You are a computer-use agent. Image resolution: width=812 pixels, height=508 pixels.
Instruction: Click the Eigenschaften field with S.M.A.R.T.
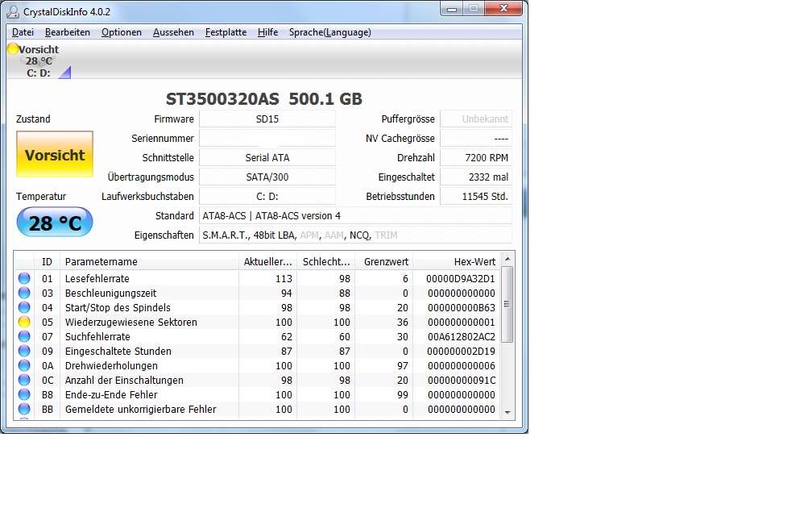pyautogui.click(x=356, y=235)
